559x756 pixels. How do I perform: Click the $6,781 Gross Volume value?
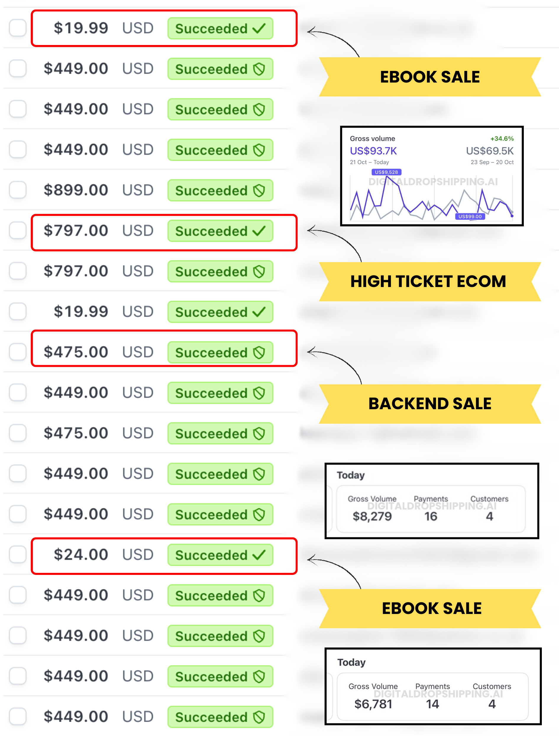coord(373,704)
